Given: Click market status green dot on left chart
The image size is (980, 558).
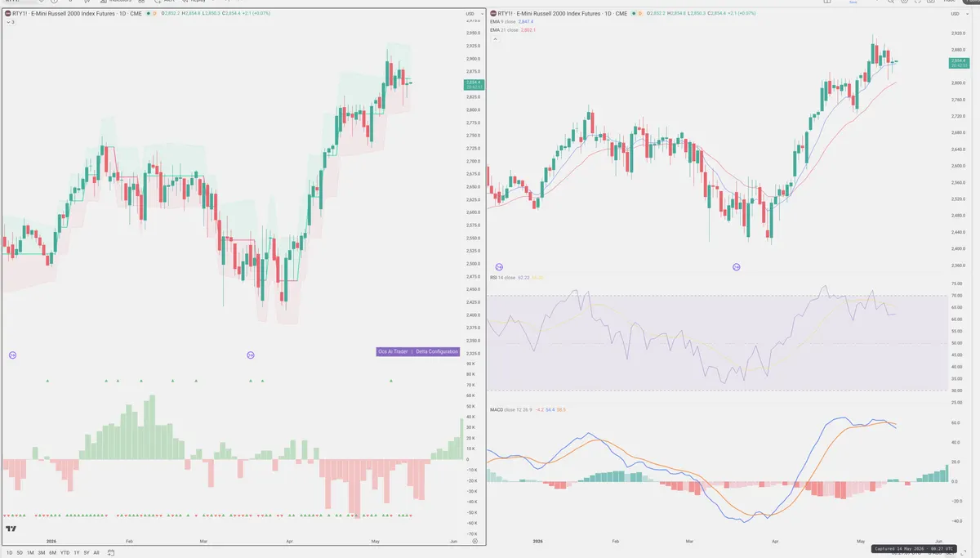Looking at the screenshot, I should tap(148, 14).
